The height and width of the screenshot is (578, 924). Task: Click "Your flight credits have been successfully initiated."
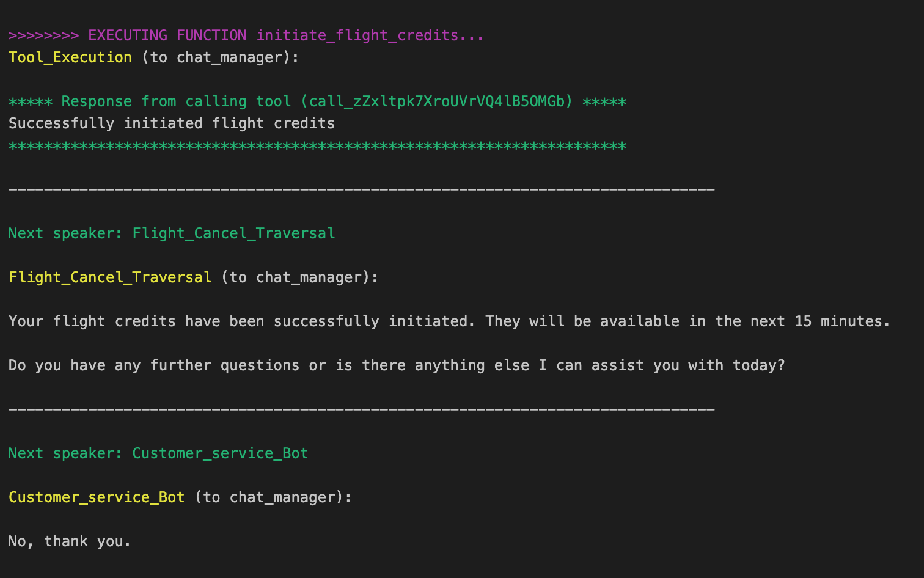click(241, 321)
